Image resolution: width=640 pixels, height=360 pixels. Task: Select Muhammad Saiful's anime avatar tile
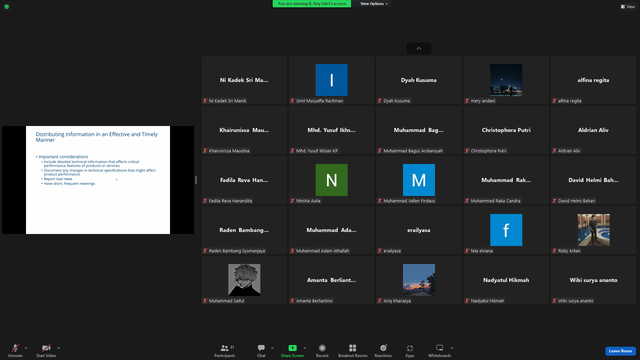(x=244, y=280)
